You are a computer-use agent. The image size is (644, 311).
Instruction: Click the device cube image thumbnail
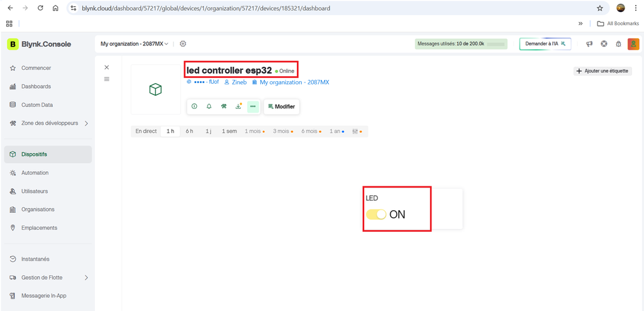click(x=156, y=89)
